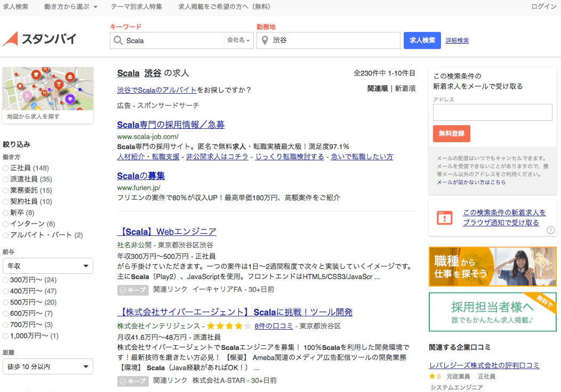The width and height of the screenshot is (561, 392).
Task: Click the info icon beside browser notification
Action: point(551,230)
